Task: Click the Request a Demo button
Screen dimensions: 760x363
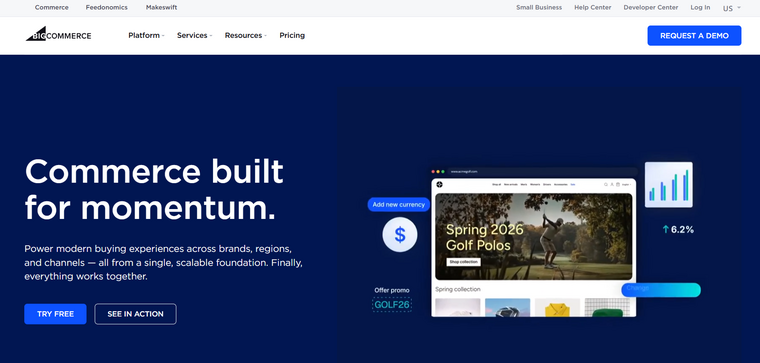Action: 694,35
